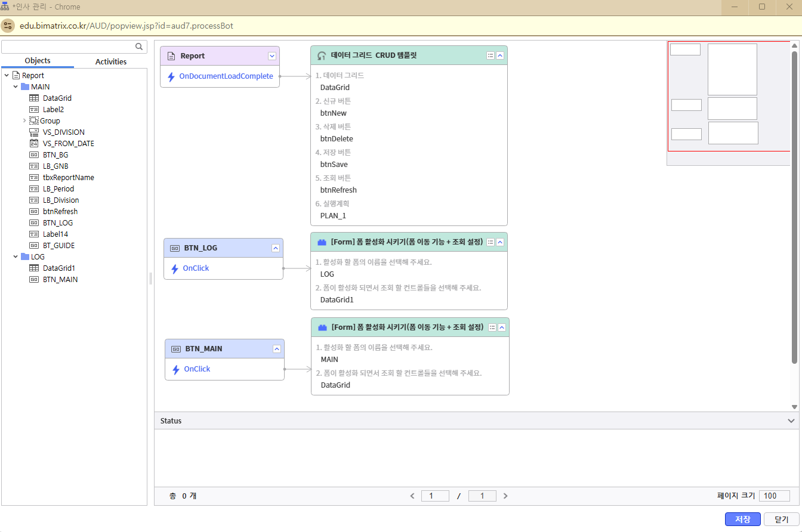Switch to the Objects tab
Viewport: 802px width, 532px height.
coord(38,61)
